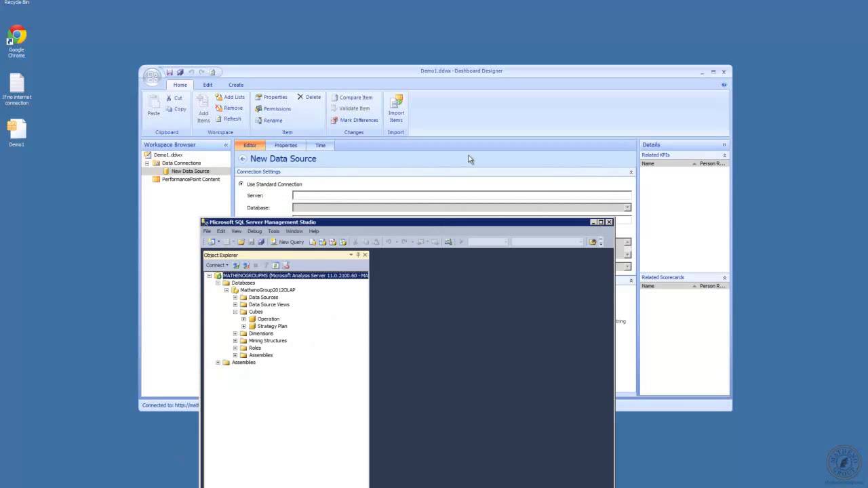The width and height of the screenshot is (868, 488).
Task: Collapse the Details pane
Action: pos(724,145)
